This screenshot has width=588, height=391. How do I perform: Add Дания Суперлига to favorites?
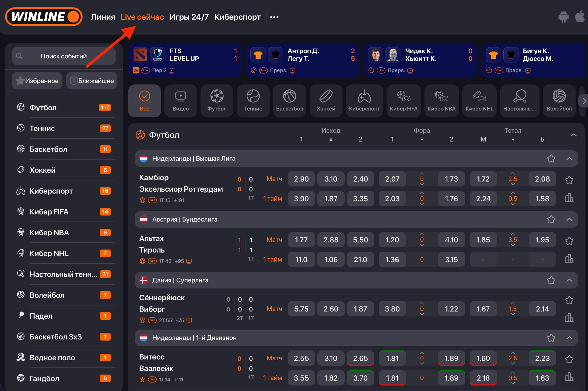click(x=551, y=280)
